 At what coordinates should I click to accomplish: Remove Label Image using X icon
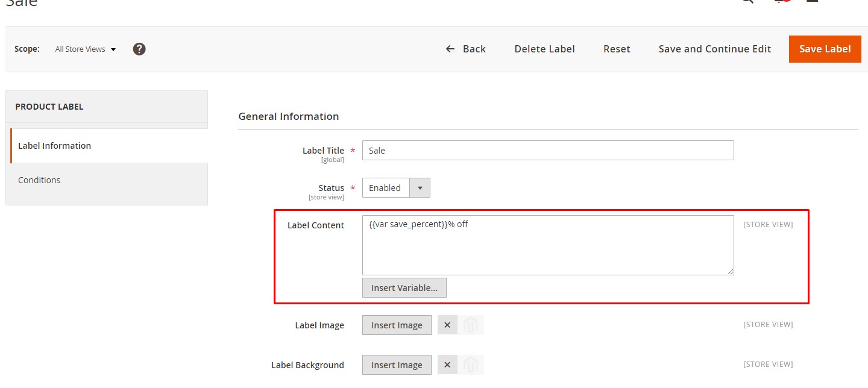(447, 325)
